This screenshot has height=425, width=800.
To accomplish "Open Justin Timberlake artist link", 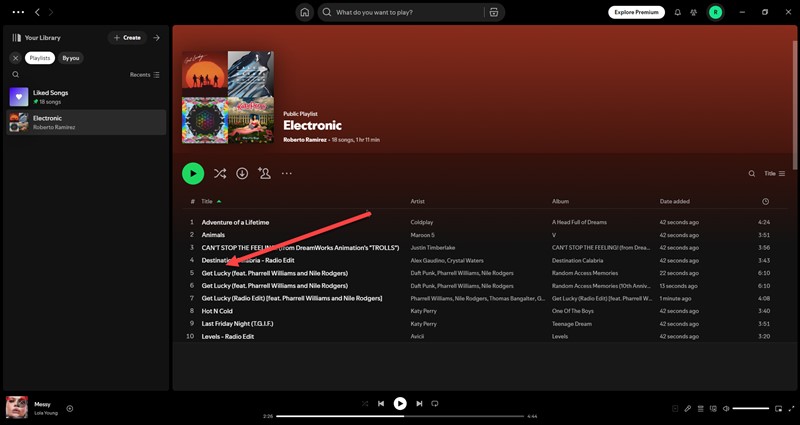I will 433,247.
